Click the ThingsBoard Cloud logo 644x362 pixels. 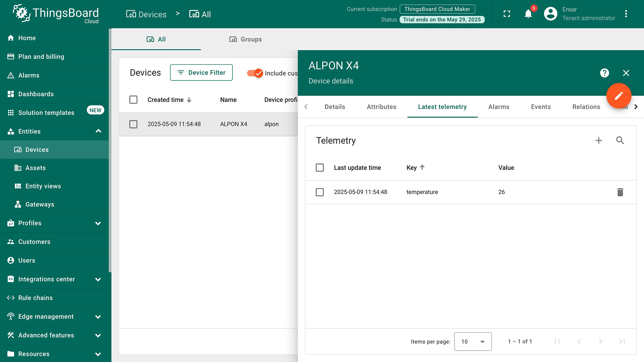click(54, 14)
